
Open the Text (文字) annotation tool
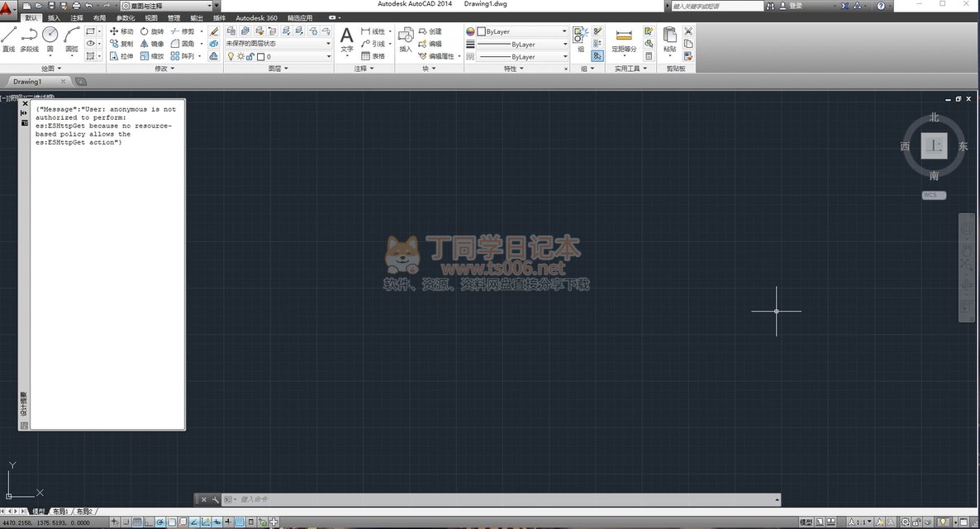[x=347, y=40]
